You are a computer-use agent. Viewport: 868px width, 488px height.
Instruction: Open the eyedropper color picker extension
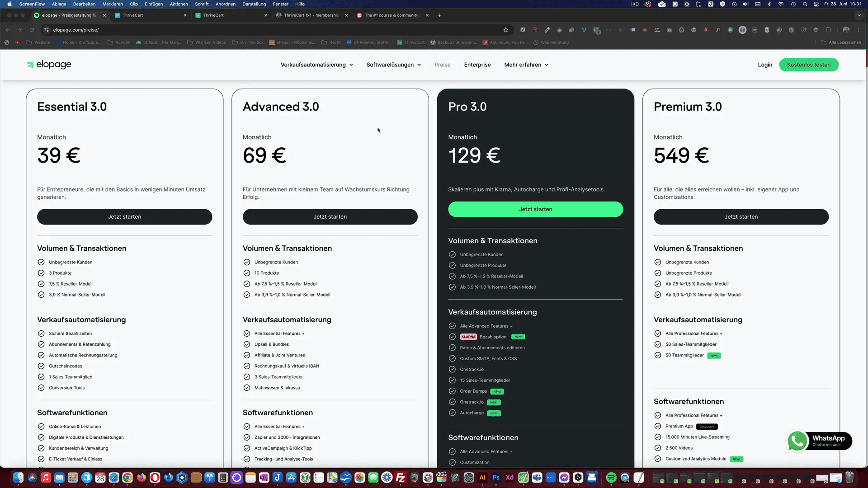[547, 30]
